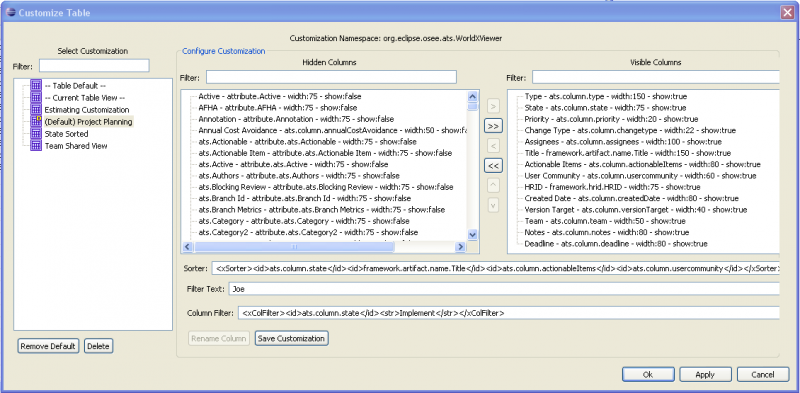
Task: Click the Filter Text field containing Joe
Action: pos(504,289)
